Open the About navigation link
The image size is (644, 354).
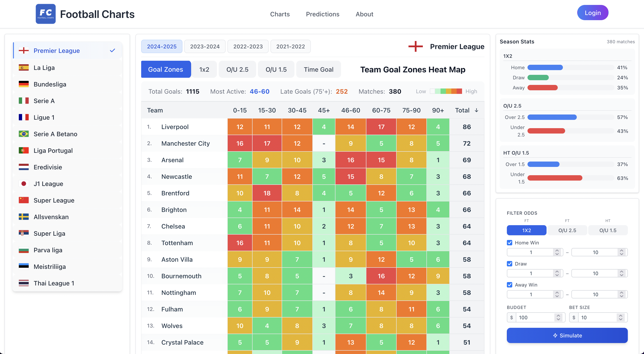click(x=364, y=14)
